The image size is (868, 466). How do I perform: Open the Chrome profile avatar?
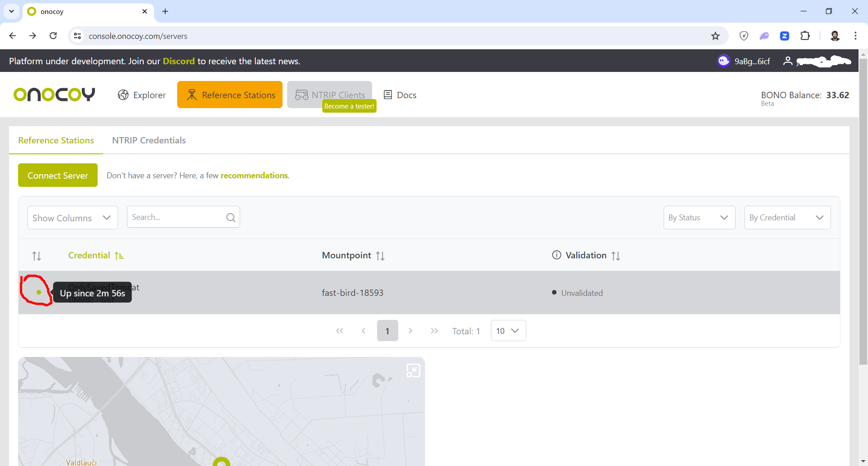pos(835,36)
